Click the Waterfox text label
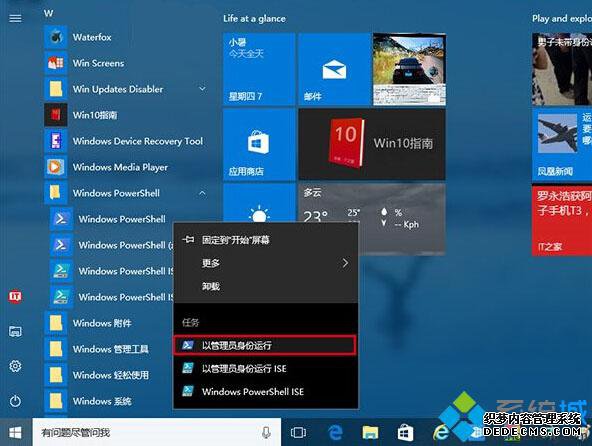The image size is (592, 446). point(92,37)
